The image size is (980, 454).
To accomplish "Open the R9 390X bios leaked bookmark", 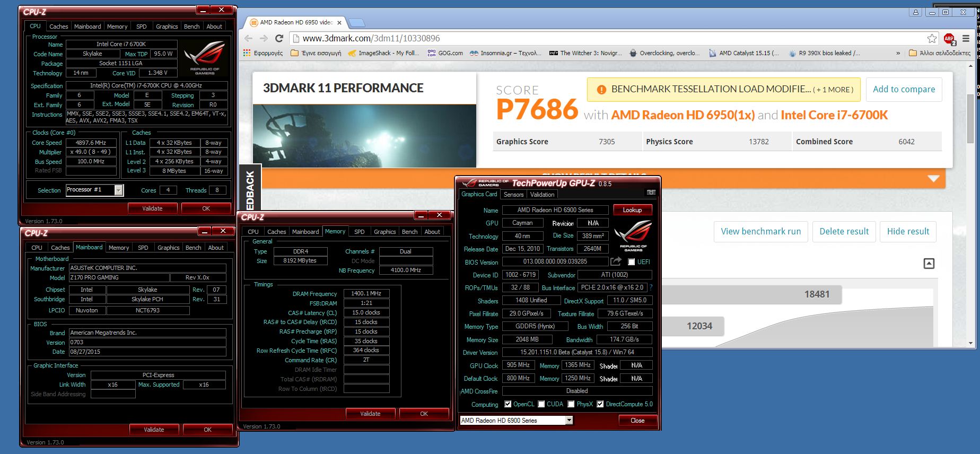I will [824, 53].
